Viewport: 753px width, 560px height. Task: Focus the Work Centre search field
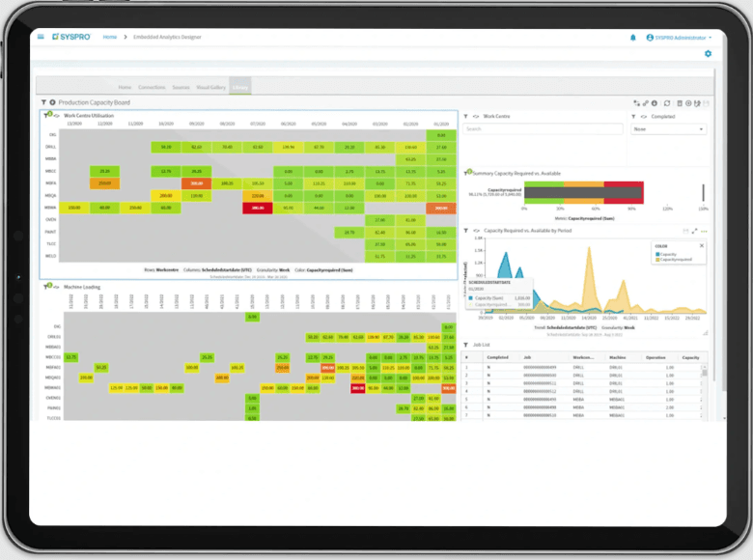tap(544, 129)
